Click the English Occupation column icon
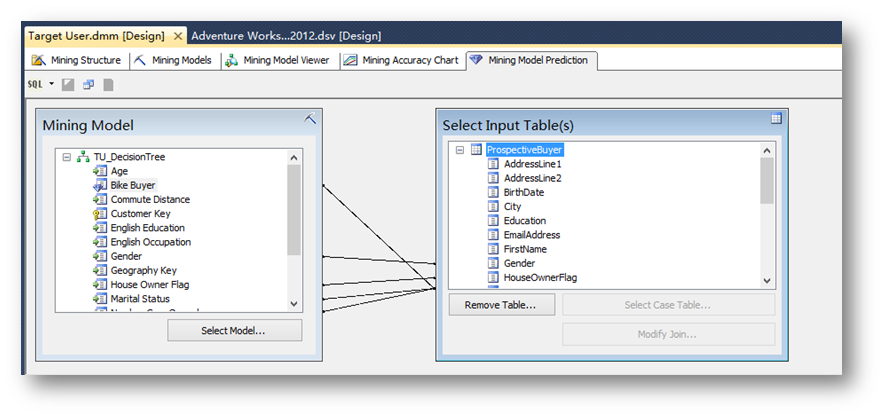884x417 pixels. coord(100,242)
